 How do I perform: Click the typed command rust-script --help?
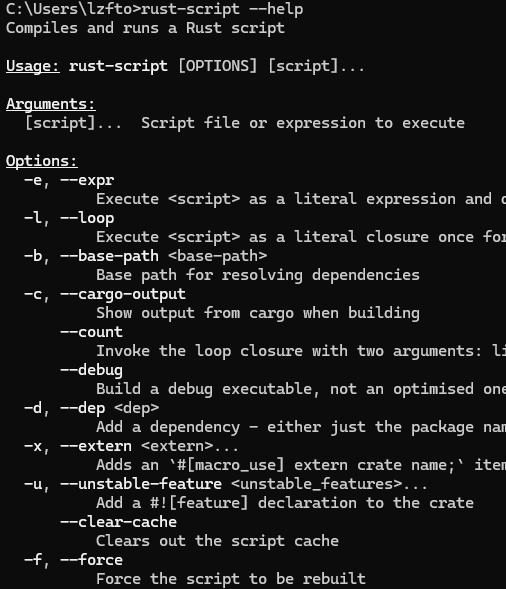point(222,9)
